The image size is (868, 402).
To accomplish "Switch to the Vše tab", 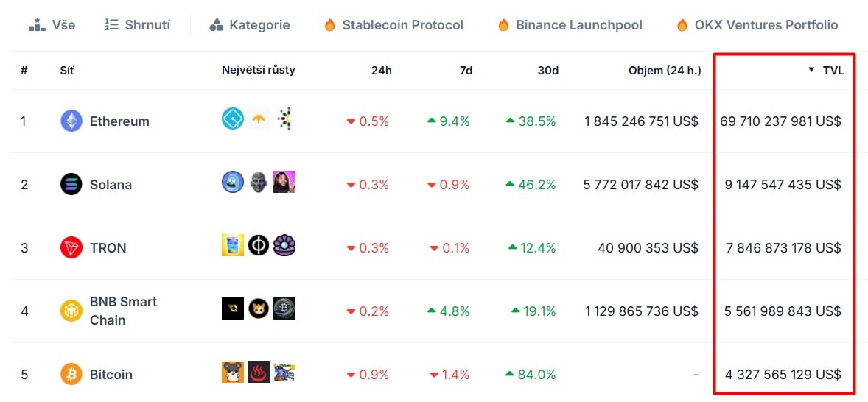I will (x=52, y=25).
